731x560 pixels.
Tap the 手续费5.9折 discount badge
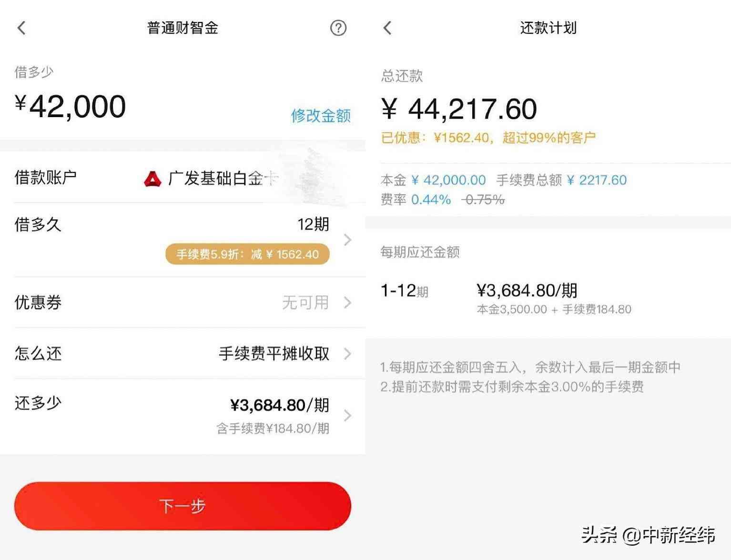247,254
